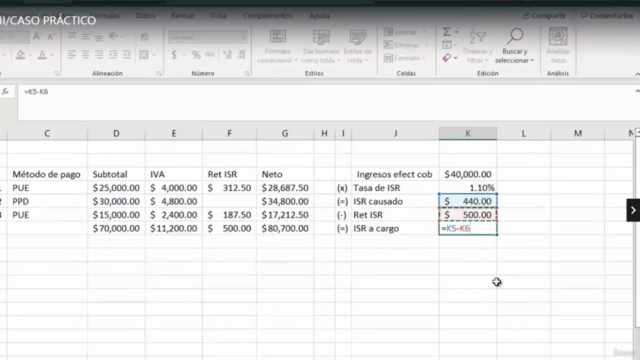The image size is (640, 360).
Task: Click merge and center icon
Action: pos(144,55)
